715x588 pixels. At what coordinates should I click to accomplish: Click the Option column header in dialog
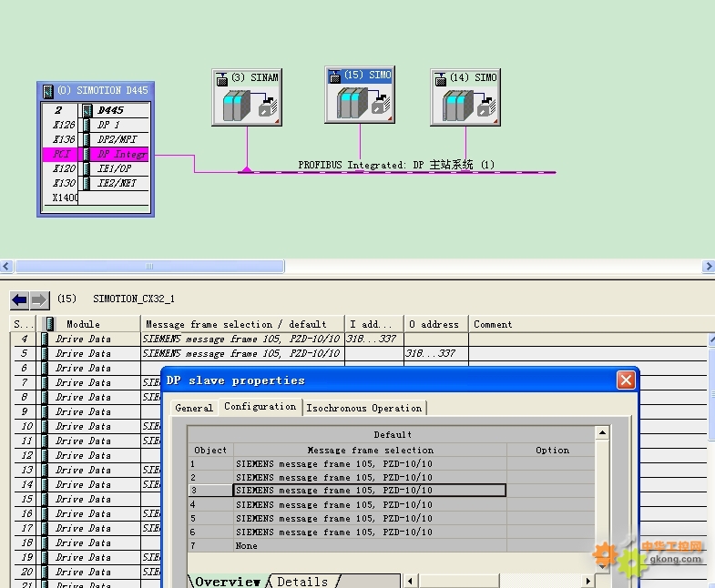click(552, 451)
